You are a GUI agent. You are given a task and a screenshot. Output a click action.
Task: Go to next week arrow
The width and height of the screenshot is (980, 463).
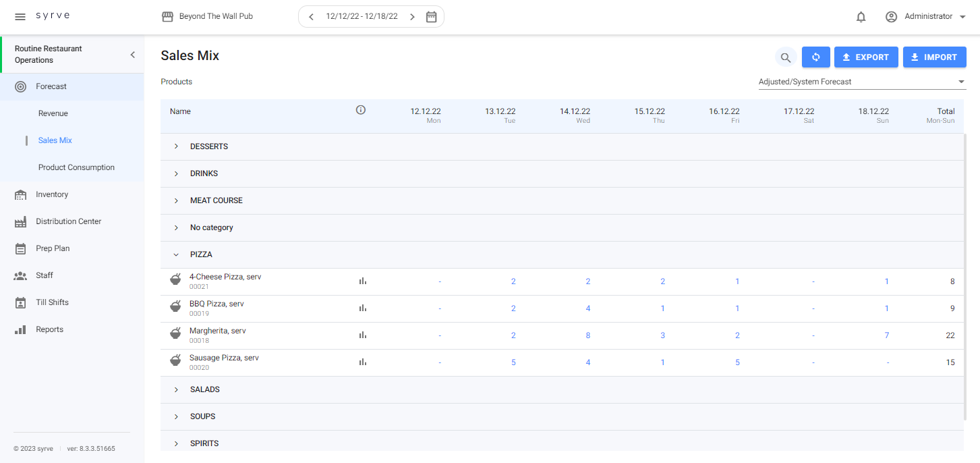tap(412, 17)
